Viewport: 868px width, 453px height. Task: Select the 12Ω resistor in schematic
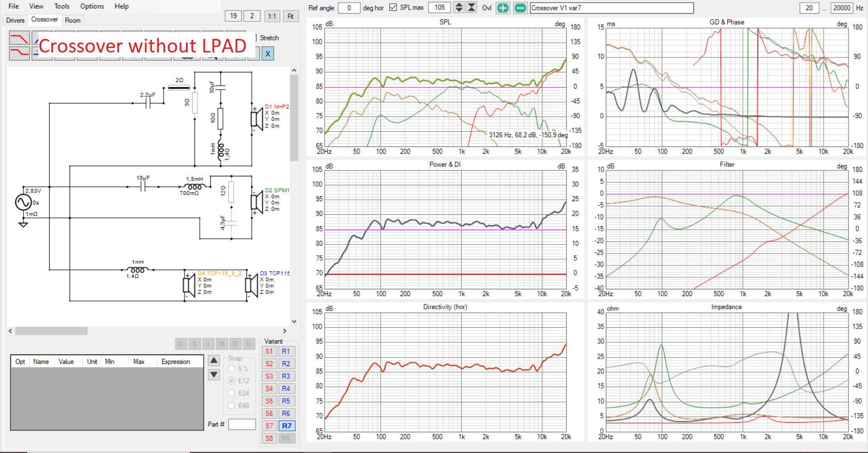click(231, 192)
